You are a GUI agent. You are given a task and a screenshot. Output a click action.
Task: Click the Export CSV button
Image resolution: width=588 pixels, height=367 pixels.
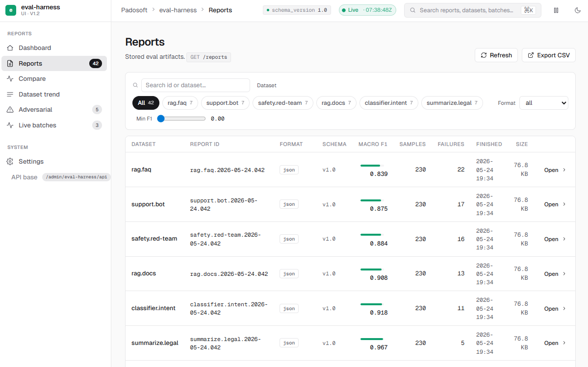click(549, 55)
